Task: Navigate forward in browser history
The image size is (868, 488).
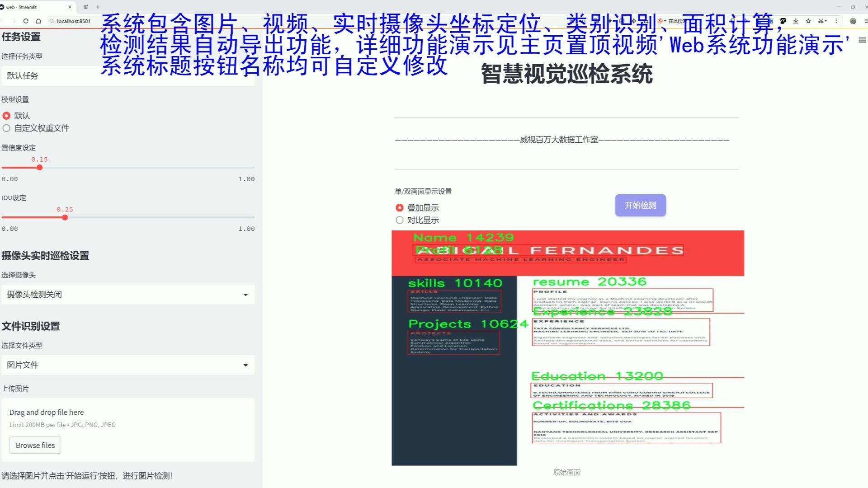Action: tap(13, 21)
